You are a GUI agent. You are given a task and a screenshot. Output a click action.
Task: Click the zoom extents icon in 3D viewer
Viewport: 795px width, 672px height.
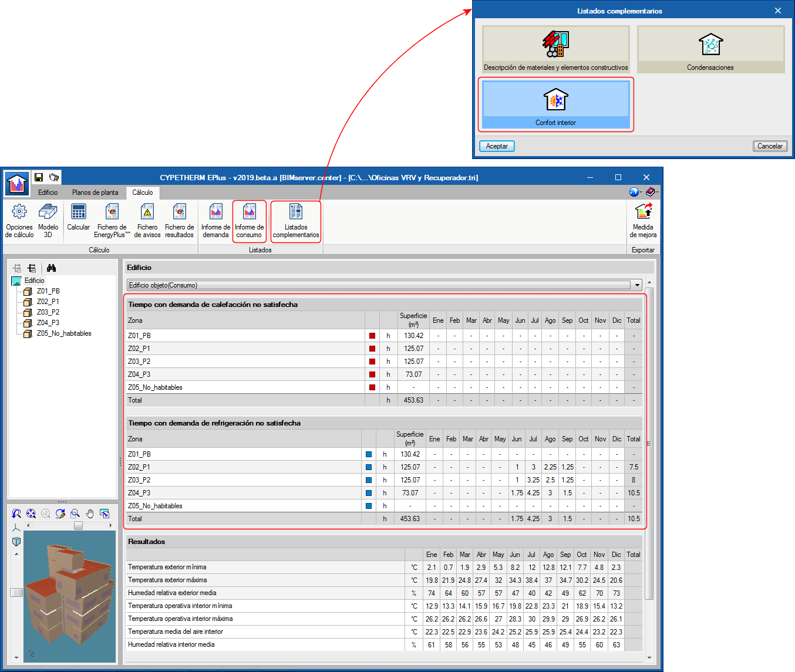tap(31, 514)
